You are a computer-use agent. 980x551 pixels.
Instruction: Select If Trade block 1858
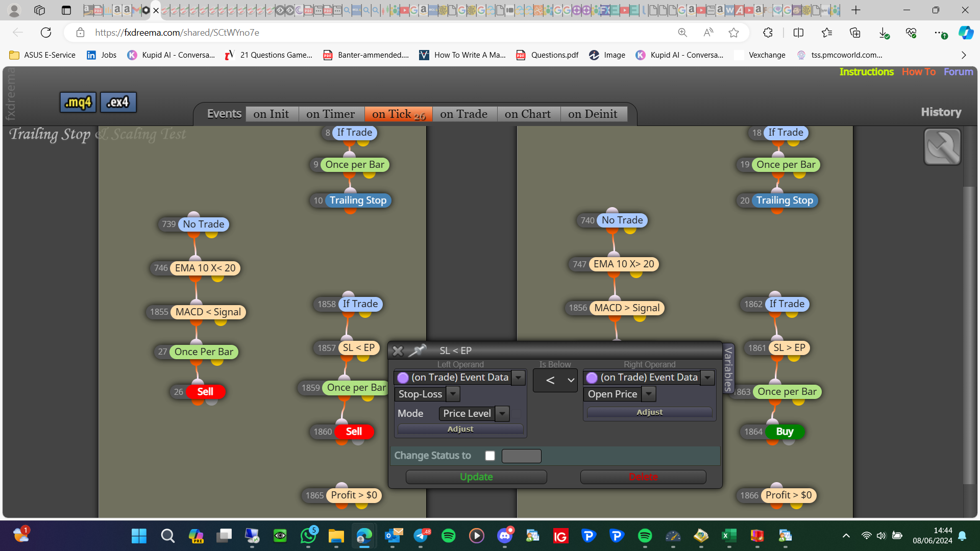360,304
